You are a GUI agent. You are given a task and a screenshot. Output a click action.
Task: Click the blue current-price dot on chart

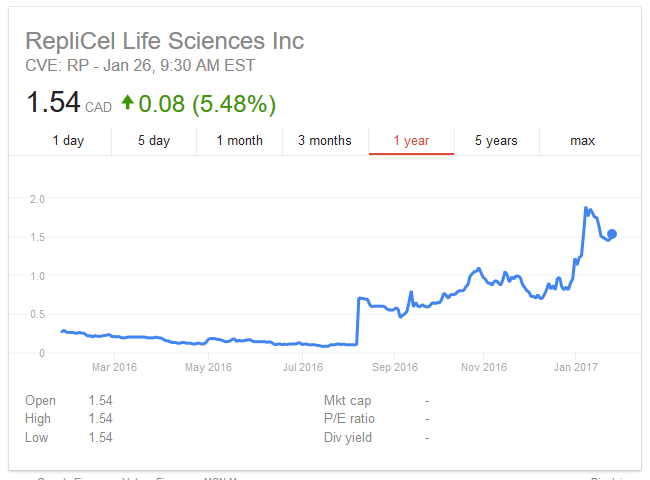coord(612,234)
